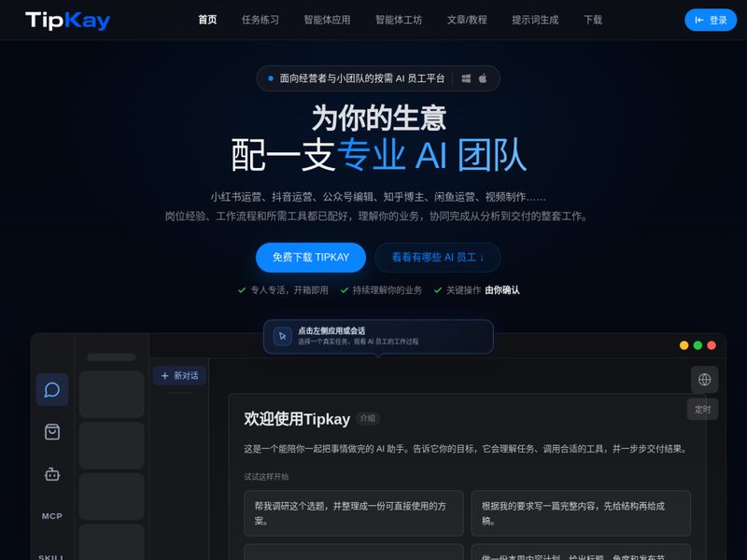
Task: Click the 登录 login button
Action: (711, 20)
